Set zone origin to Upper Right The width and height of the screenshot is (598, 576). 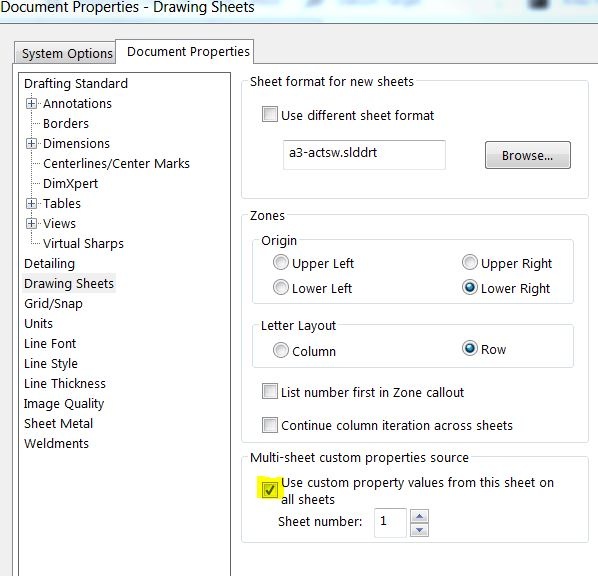pos(469,262)
